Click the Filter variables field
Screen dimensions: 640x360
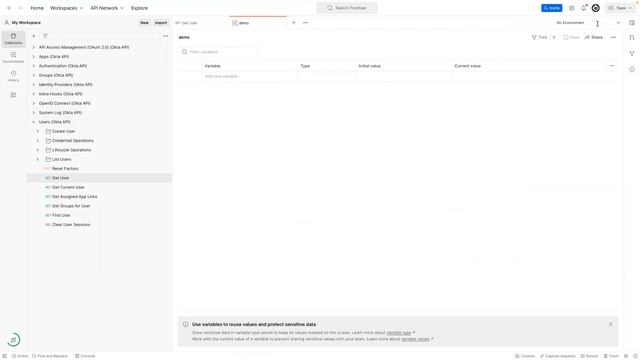tap(218, 52)
